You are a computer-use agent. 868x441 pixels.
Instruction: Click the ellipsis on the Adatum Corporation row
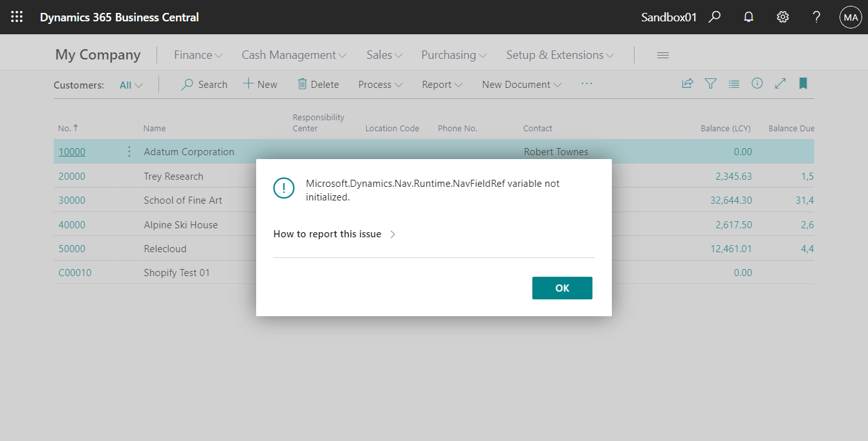pos(129,151)
